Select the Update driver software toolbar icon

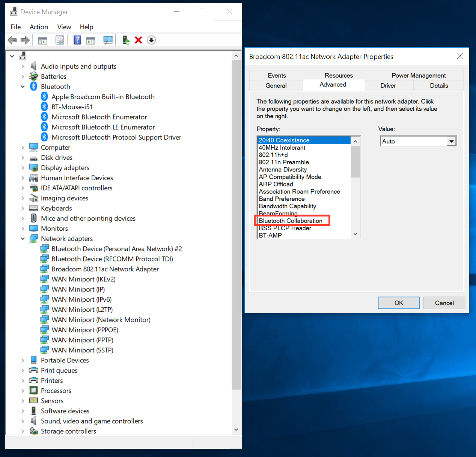click(x=126, y=40)
